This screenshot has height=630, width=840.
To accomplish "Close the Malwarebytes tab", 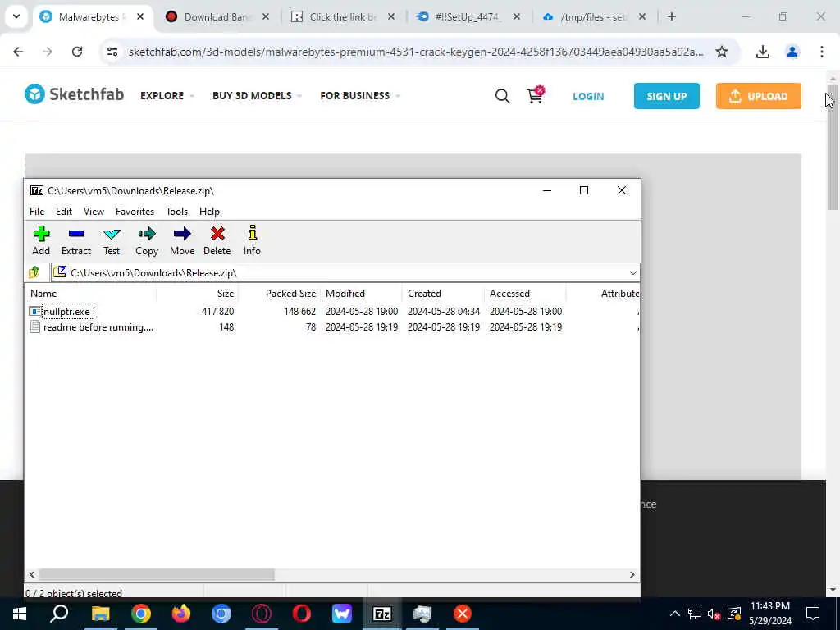I will (x=139, y=16).
